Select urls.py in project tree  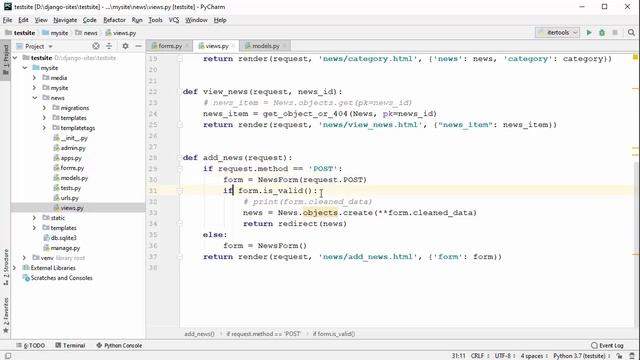click(x=66, y=198)
